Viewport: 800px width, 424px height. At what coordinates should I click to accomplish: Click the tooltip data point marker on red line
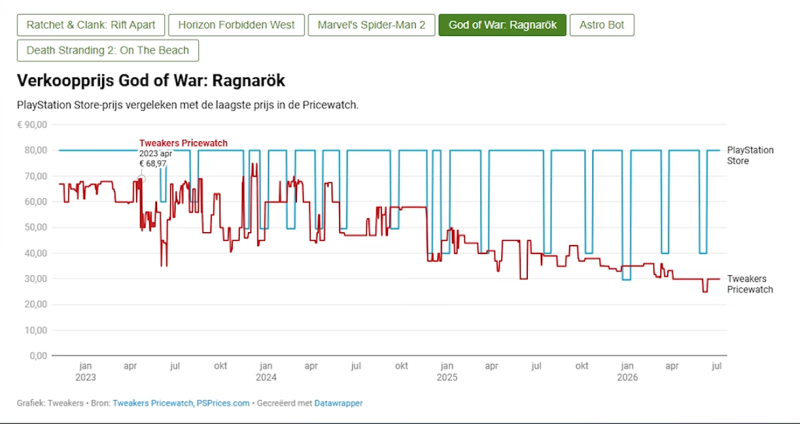click(141, 179)
